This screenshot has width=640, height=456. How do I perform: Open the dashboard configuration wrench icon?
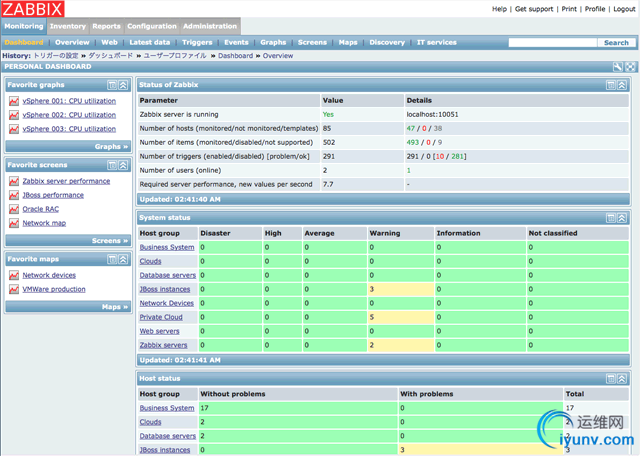coord(618,66)
